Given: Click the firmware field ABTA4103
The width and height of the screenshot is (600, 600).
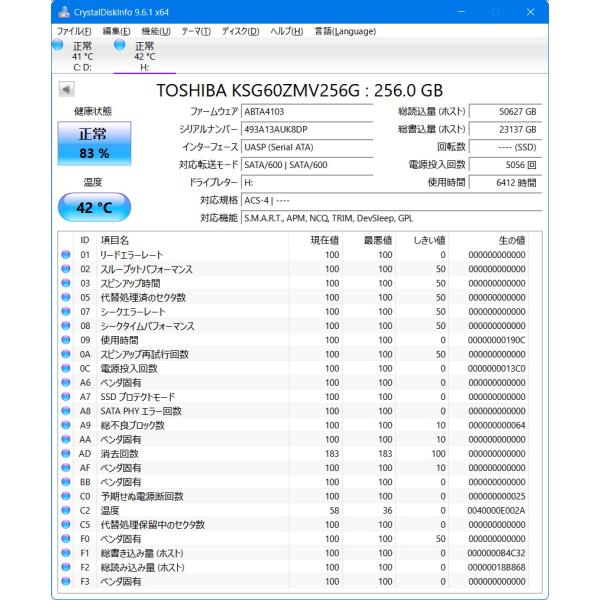Looking at the screenshot, I should coord(307,112).
